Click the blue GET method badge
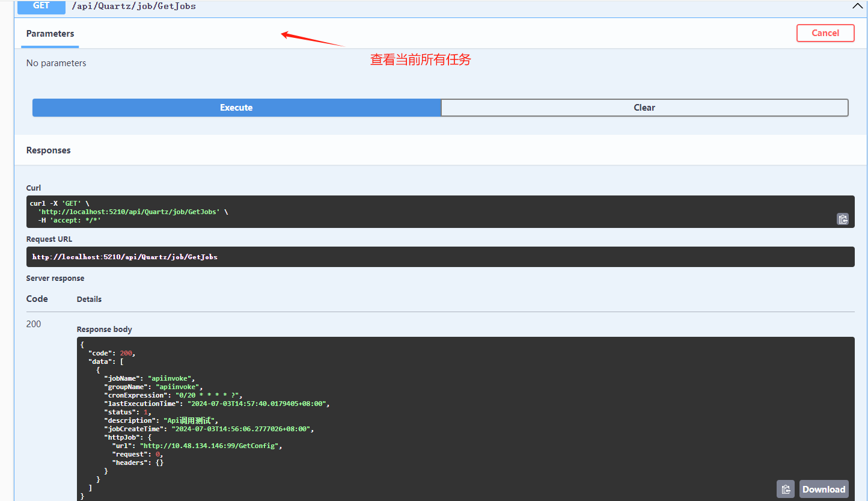This screenshot has height=501, width=868. pos(41,6)
